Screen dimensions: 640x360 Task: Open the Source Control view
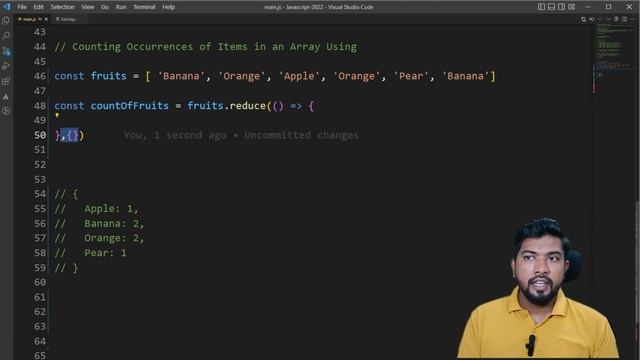[6, 51]
